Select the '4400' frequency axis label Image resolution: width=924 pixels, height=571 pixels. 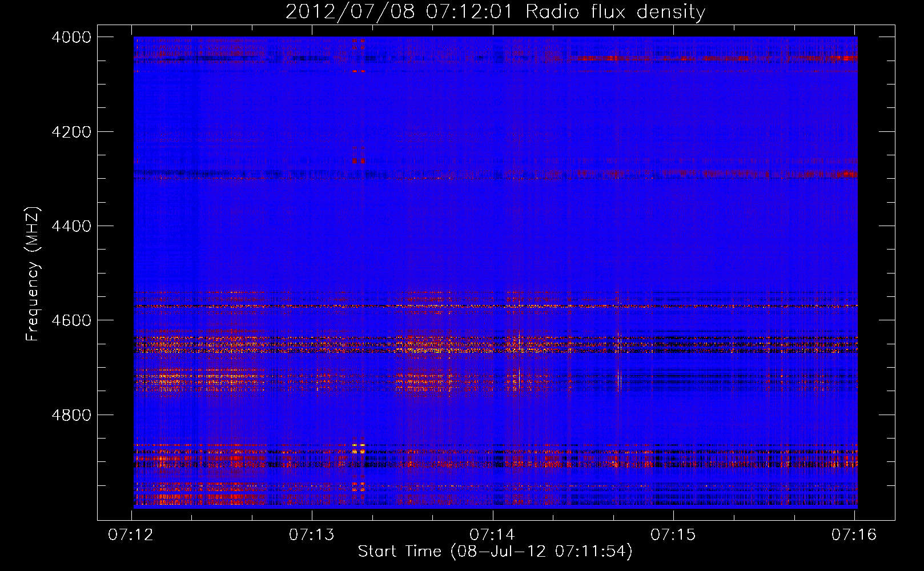71,226
